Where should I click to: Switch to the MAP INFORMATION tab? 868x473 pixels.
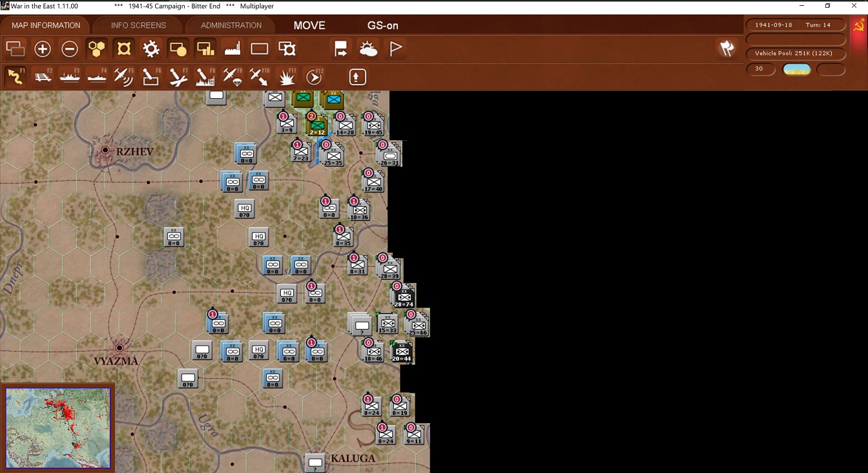(46, 25)
